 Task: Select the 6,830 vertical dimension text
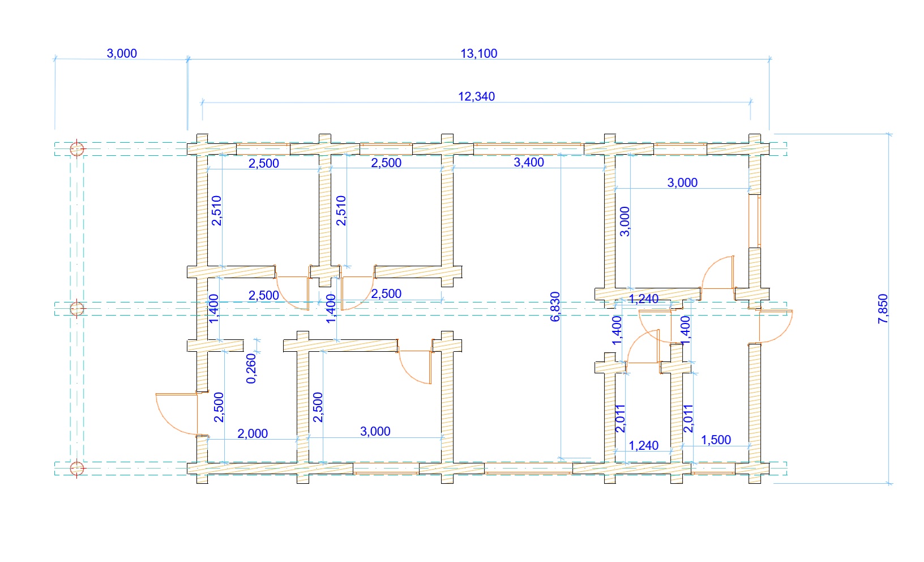click(555, 307)
